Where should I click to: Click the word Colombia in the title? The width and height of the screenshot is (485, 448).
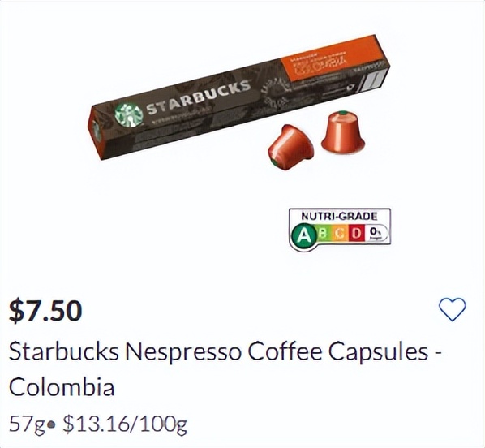pyautogui.click(x=62, y=386)
